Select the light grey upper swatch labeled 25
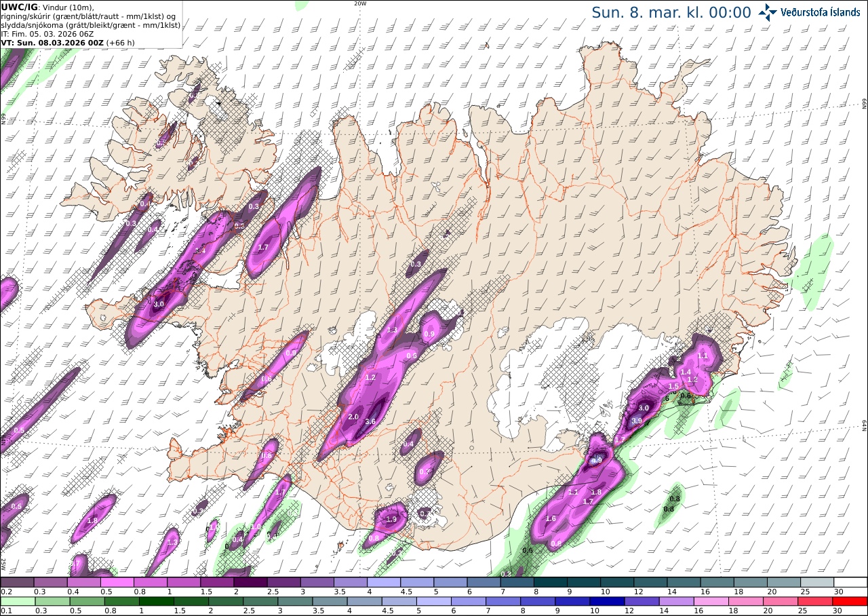Viewport: 868px width, 616px height. tap(818, 582)
